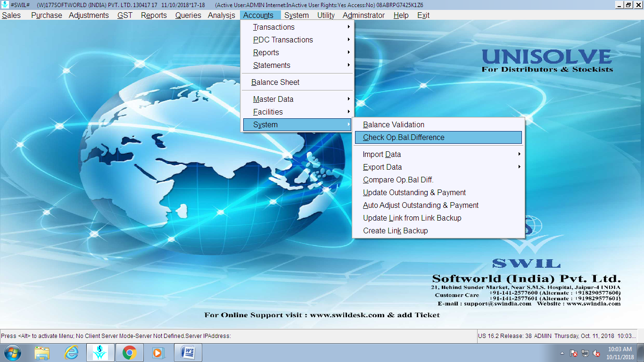Expand the Export Data submenu
644x362 pixels.
coord(438,167)
